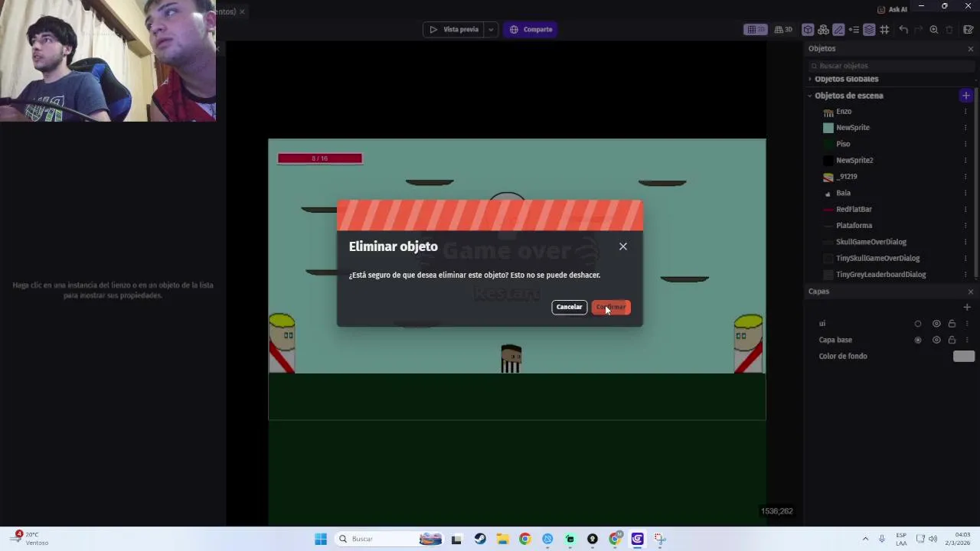Image resolution: width=980 pixels, height=551 pixels.
Task: Click the undo arrow icon
Action: tap(903, 29)
